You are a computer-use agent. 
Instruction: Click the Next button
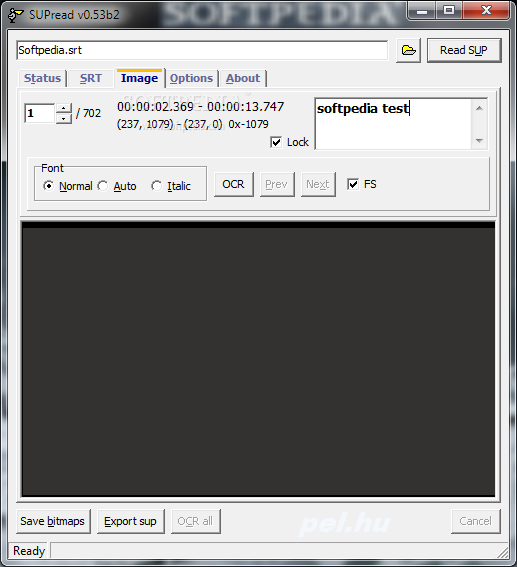tap(318, 184)
